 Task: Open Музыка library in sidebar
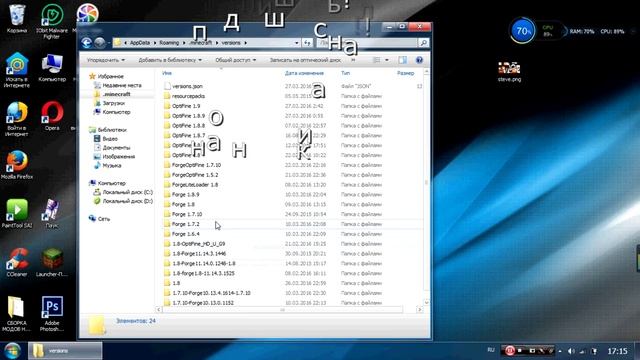click(x=107, y=166)
